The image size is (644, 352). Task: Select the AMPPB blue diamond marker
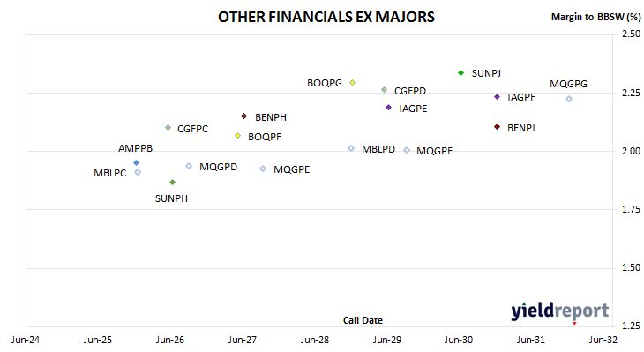click(137, 163)
